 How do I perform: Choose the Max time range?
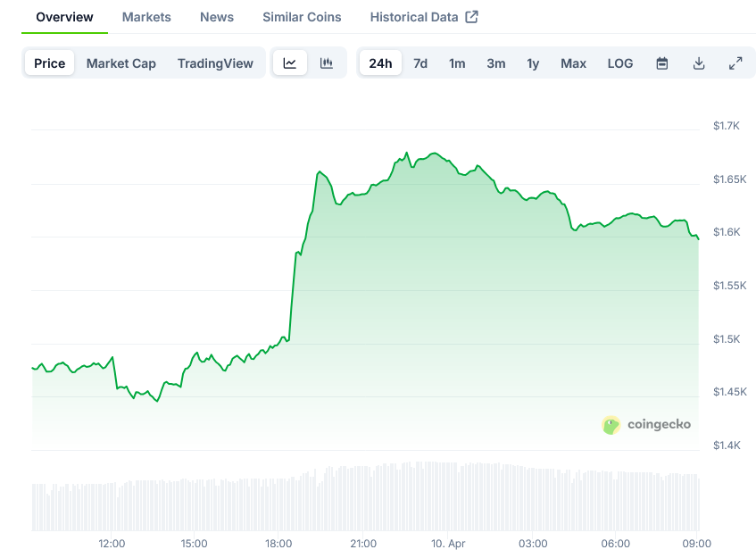[573, 63]
